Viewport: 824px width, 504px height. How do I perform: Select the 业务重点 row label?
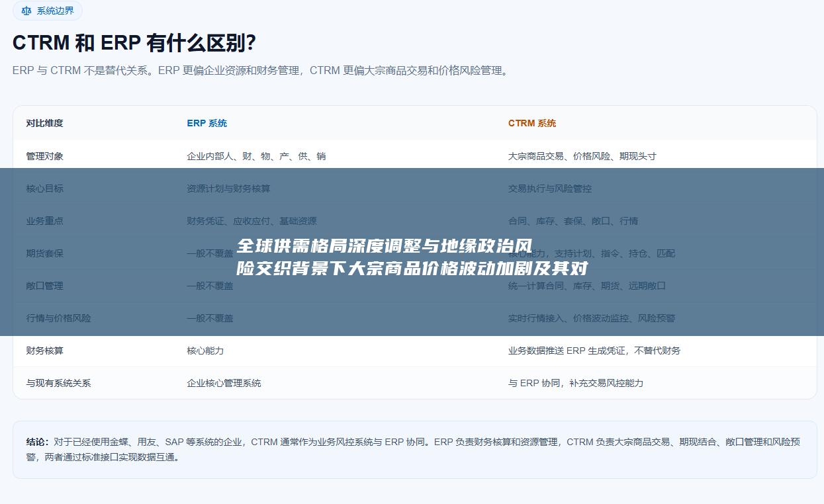point(45,221)
